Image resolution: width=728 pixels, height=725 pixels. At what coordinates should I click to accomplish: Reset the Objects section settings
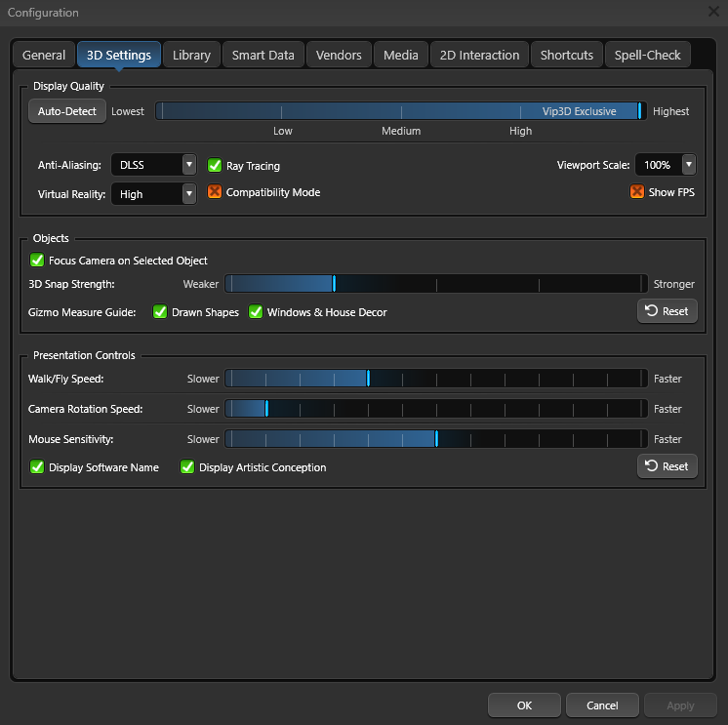667,311
